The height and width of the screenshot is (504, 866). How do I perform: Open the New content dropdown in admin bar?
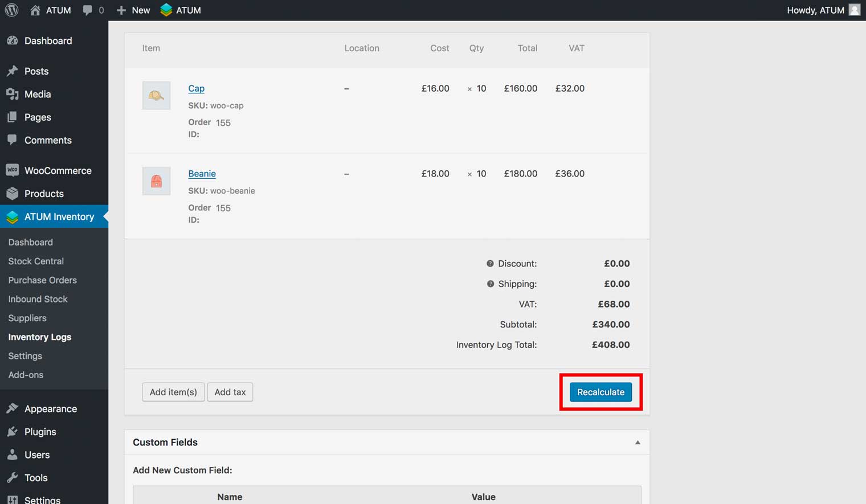(x=133, y=10)
